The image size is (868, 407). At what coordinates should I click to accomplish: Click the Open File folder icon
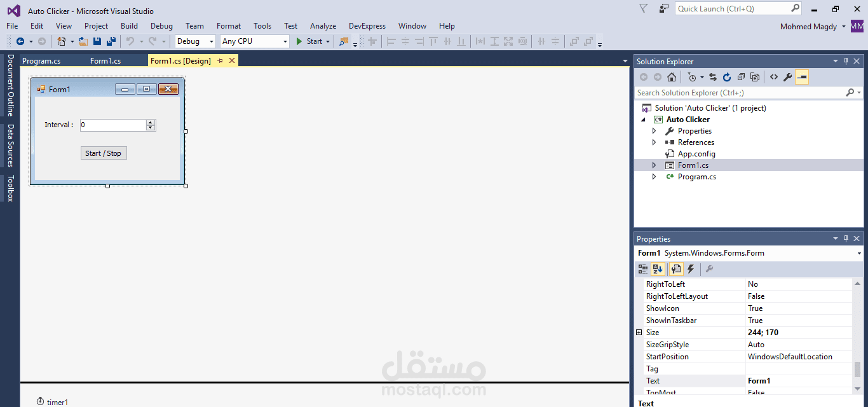pyautogui.click(x=83, y=41)
